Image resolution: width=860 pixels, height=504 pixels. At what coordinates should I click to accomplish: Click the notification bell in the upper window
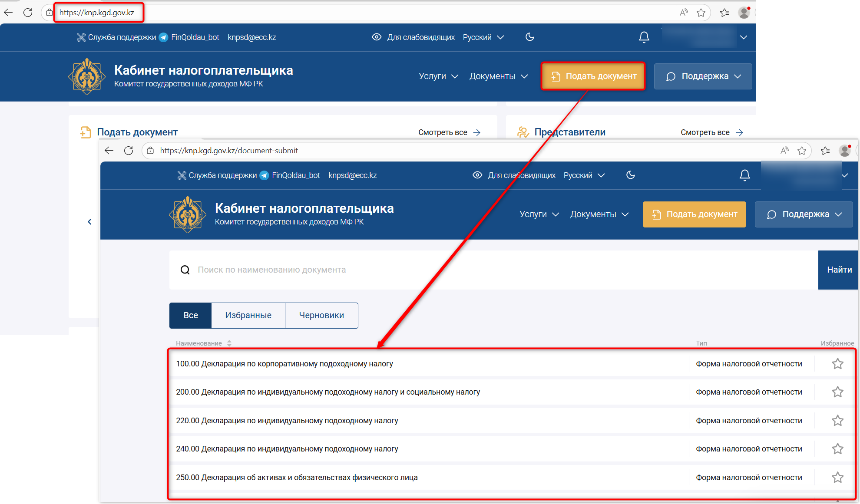[x=644, y=37]
